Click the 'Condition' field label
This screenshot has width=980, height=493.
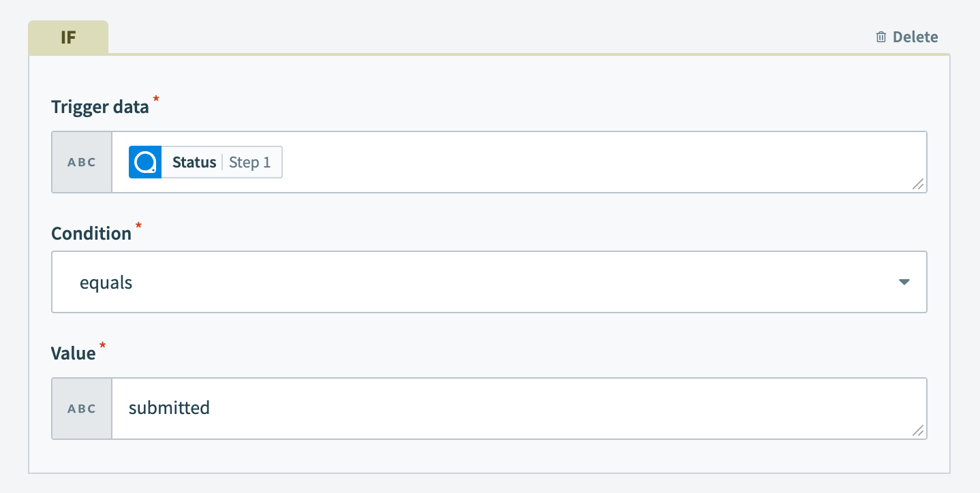91,234
